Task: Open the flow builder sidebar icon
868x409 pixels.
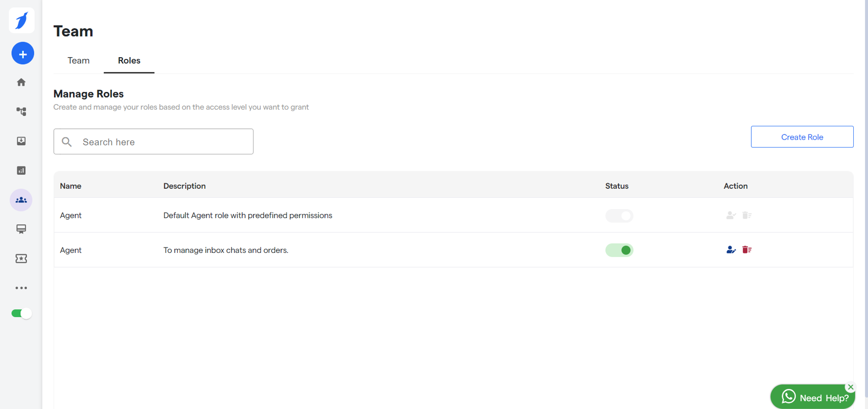Action: click(x=21, y=111)
